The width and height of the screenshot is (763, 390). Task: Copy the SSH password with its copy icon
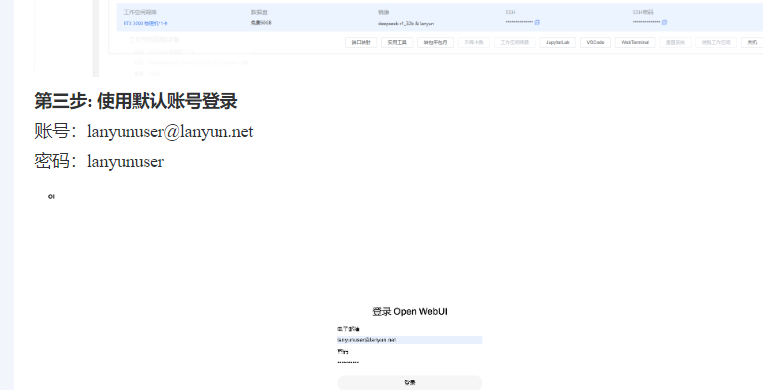click(x=665, y=22)
